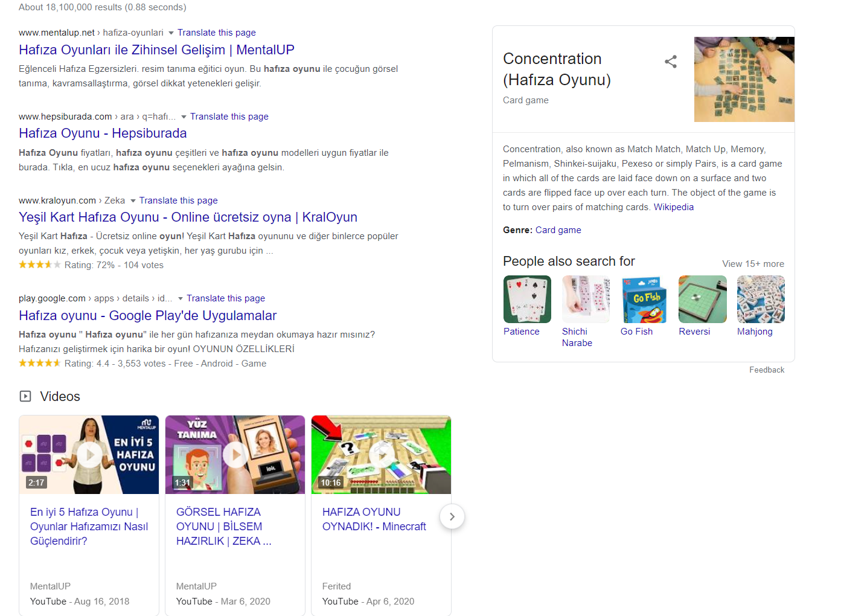This screenshot has width=841, height=616.
Task: Click the 'Rating: 72% - 104 votes' text
Action: coord(114,265)
